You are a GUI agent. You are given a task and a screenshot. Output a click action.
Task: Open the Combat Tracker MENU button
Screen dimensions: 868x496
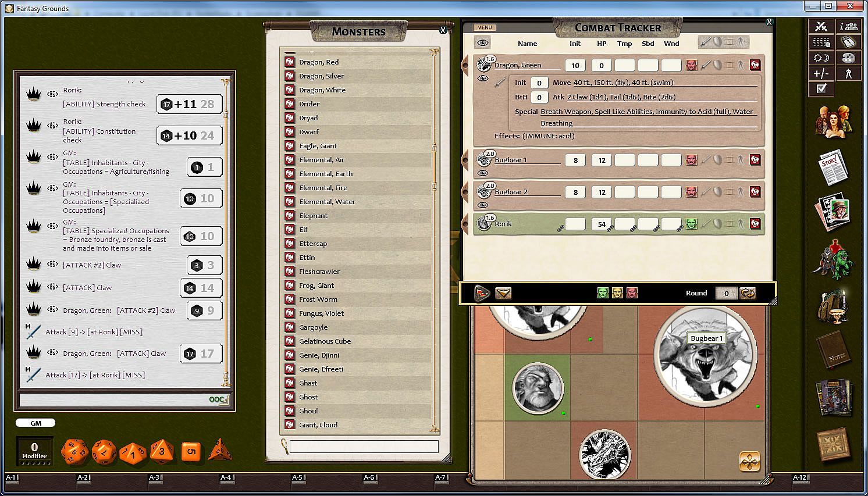pos(484,27)
